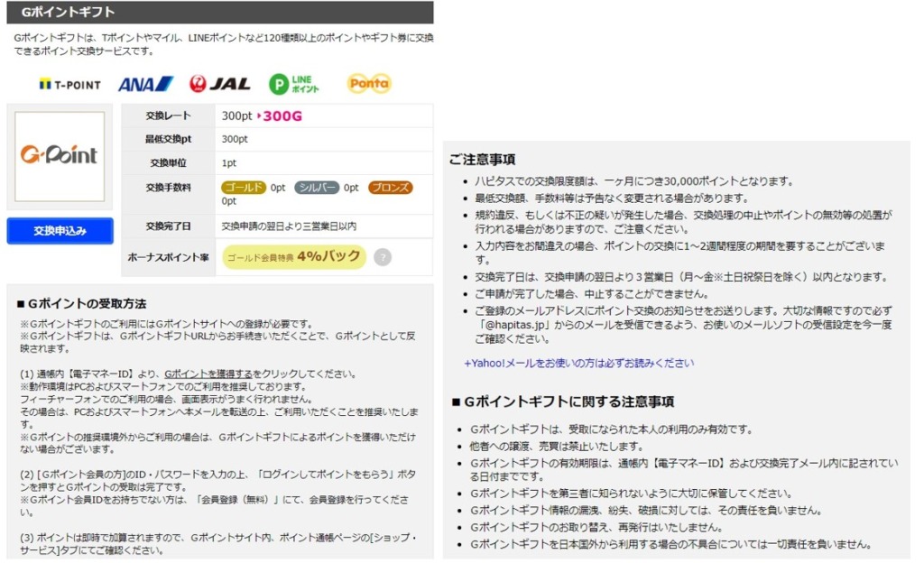This screenshot has height=563, width=924.
Task: Open the G-Point logo thumbnail
Action: [x=60, y=157]
